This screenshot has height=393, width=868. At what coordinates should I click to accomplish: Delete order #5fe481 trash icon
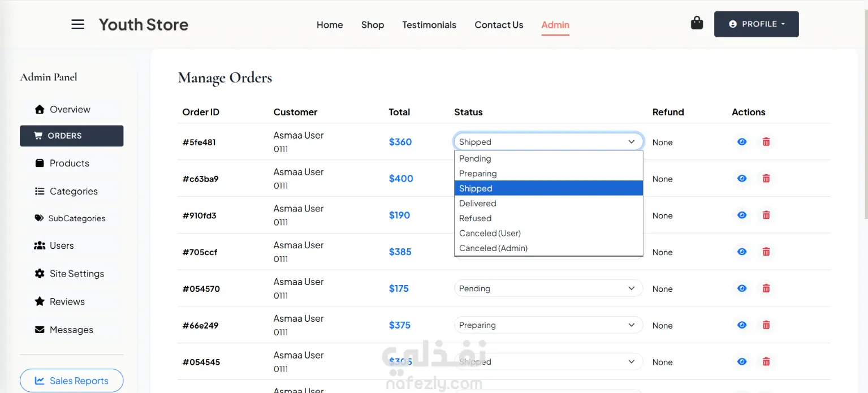tap(766, 142)
